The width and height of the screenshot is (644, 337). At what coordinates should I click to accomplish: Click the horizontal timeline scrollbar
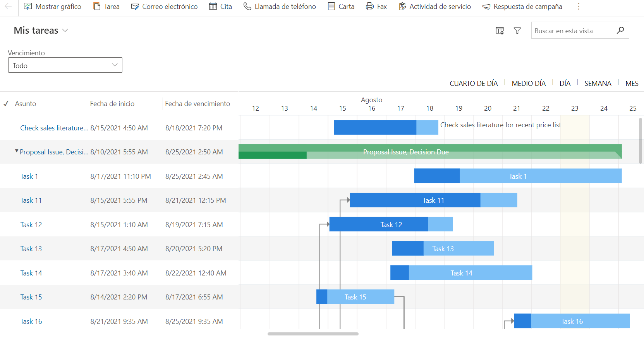pyautogui.click(x=313, y=334)
